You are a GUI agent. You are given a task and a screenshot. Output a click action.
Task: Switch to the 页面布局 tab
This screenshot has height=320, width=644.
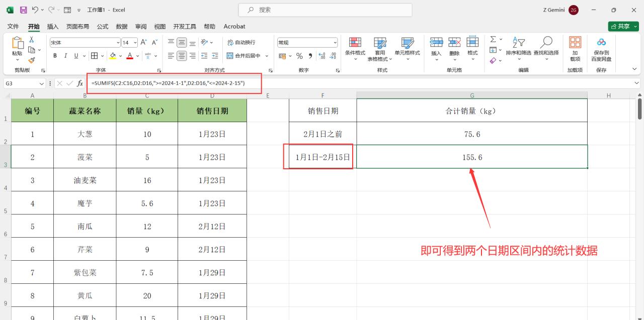(77, 26)
